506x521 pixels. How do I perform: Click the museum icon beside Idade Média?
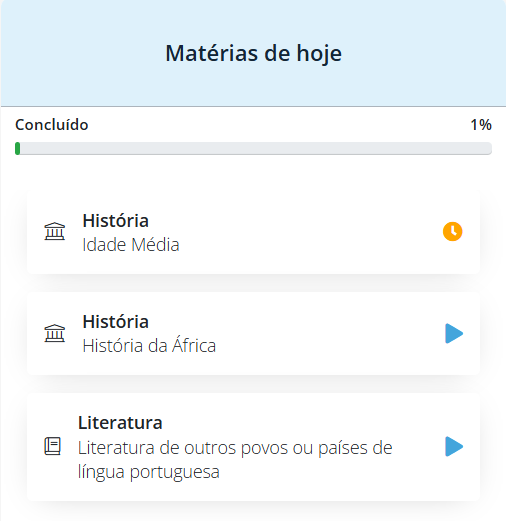click(55, 231)
